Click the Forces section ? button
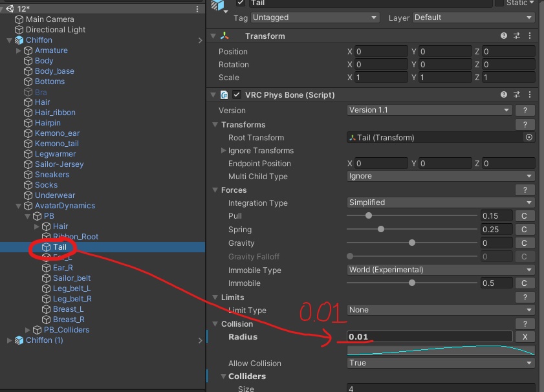This screenshot has height=392, width=544. coord(525,190)
